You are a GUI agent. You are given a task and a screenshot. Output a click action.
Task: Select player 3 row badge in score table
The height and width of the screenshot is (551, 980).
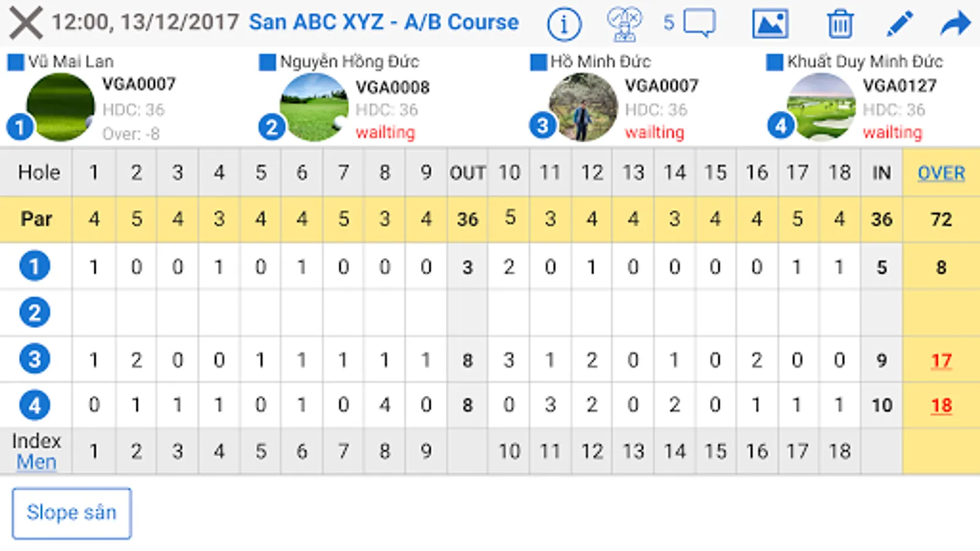35,359
